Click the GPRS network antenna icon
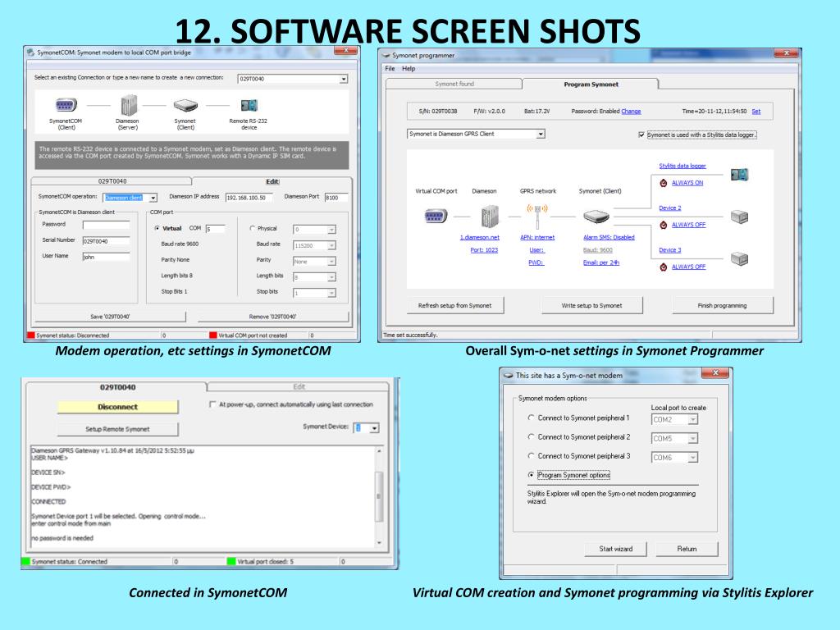This screenshot has width=840, height=630. point(537,215)
